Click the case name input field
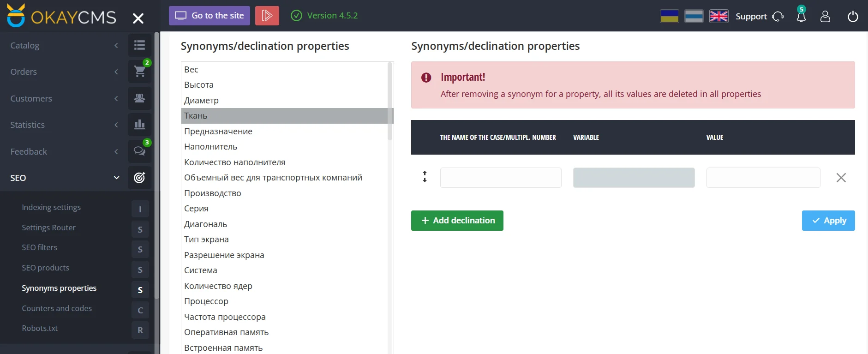Viewport: 868px width, 354px height. [501, 178]
